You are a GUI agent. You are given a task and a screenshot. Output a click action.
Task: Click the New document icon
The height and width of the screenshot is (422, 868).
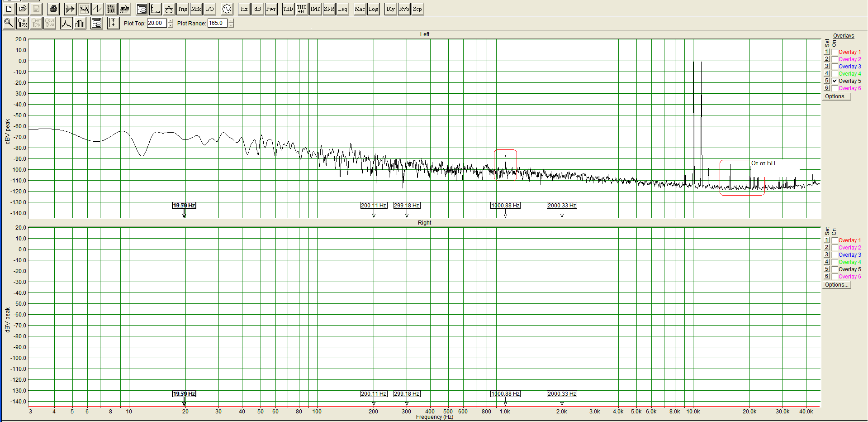point(9,9)
